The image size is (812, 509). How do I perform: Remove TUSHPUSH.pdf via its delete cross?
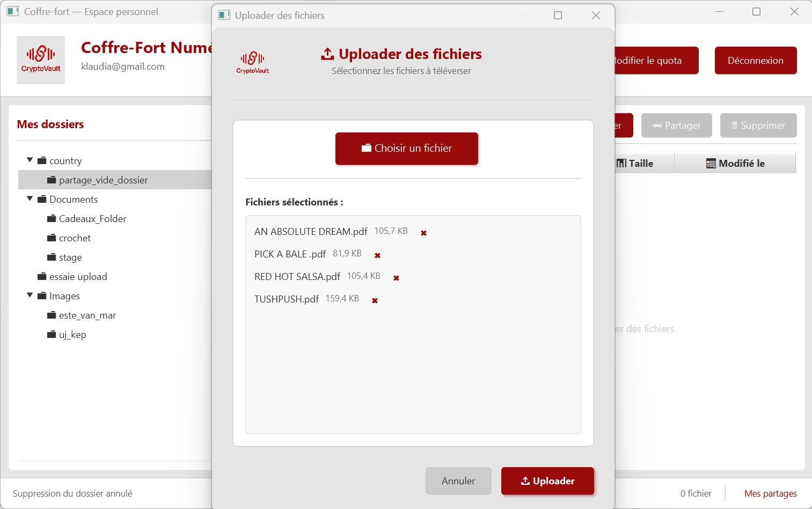(375, 300)
